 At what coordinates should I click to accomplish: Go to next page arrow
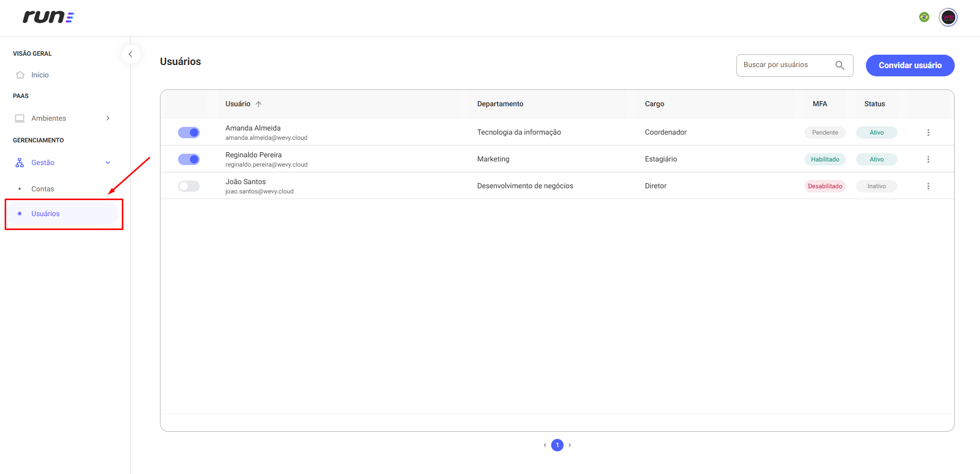point(570,445)
